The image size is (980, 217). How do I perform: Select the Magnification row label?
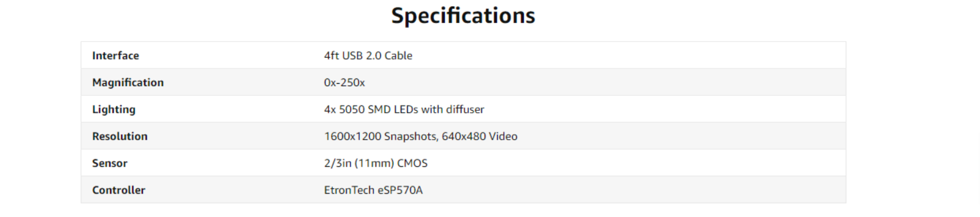click(x=128, y=83)
